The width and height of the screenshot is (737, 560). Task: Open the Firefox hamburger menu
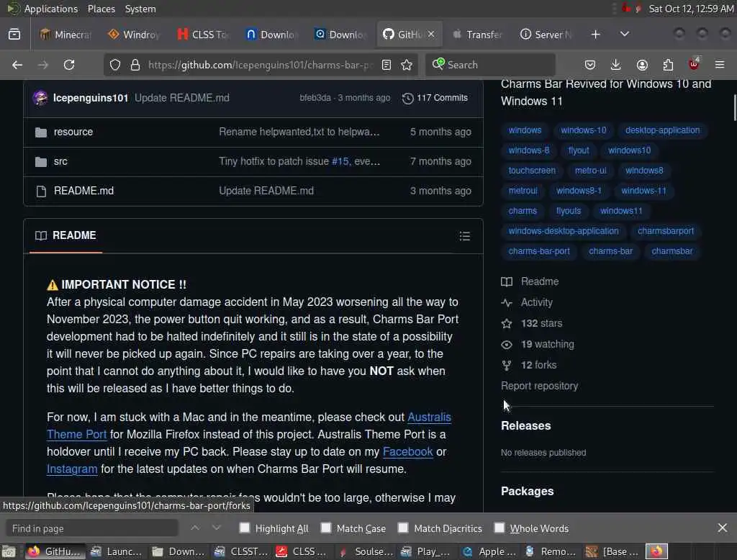click(x=720, y=65)
